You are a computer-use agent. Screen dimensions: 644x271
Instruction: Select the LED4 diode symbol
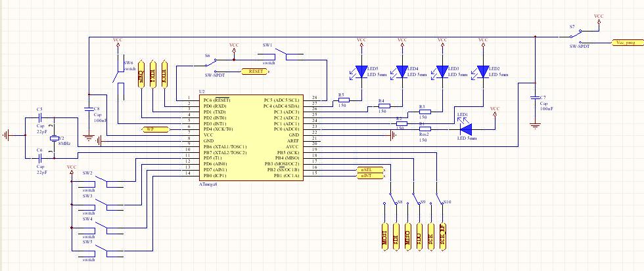(x=402, y=72)
